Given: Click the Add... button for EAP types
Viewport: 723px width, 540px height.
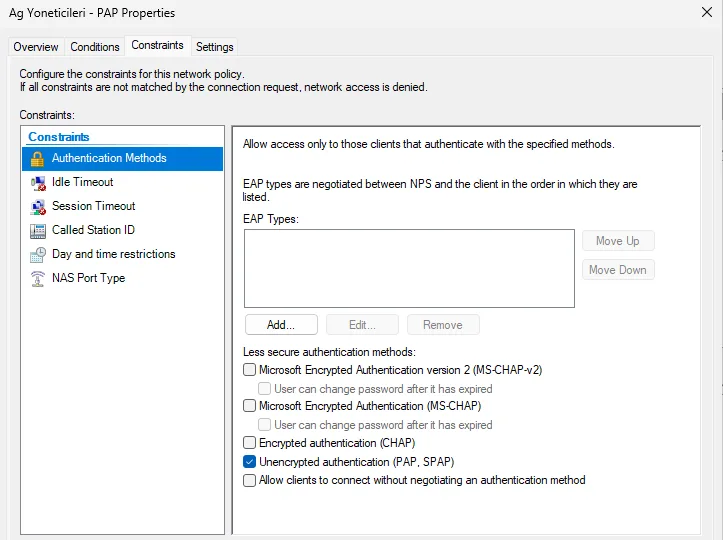Looking at the screenshot, I should pos(281,325).
